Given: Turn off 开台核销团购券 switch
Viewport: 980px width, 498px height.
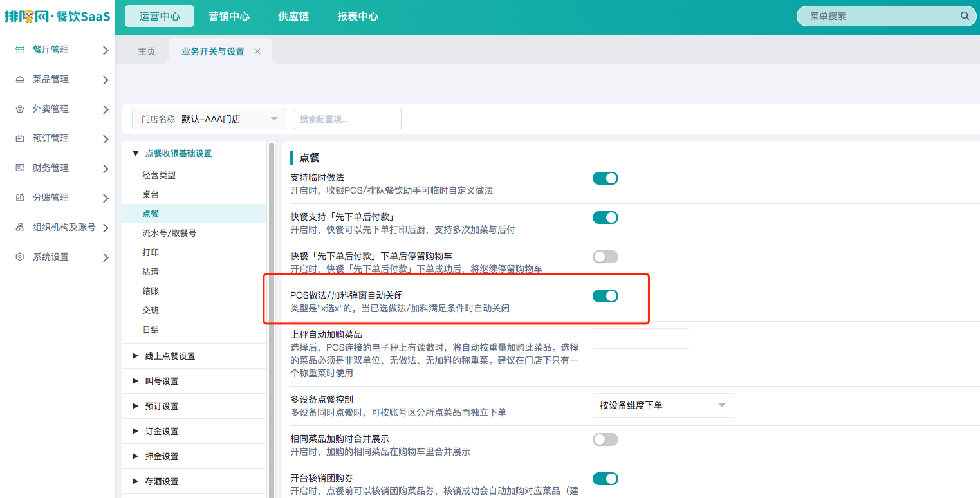Looking at the screenshot, I should 606,479.
